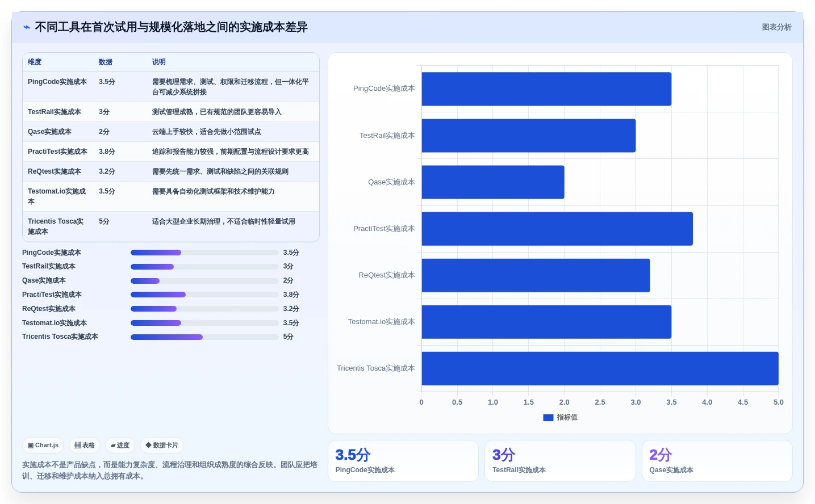
Task: Select the 进度 tag chip
Action: (120, 446)
